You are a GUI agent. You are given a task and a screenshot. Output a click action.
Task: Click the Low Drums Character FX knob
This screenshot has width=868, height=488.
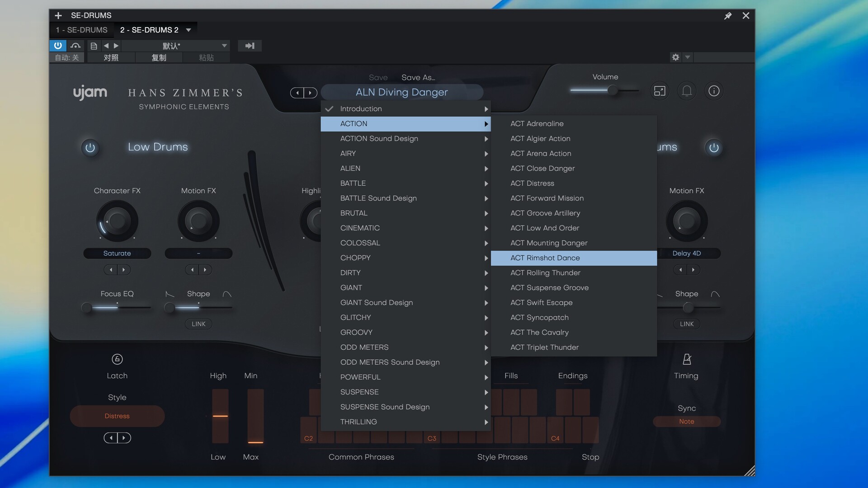coord(117,221)
